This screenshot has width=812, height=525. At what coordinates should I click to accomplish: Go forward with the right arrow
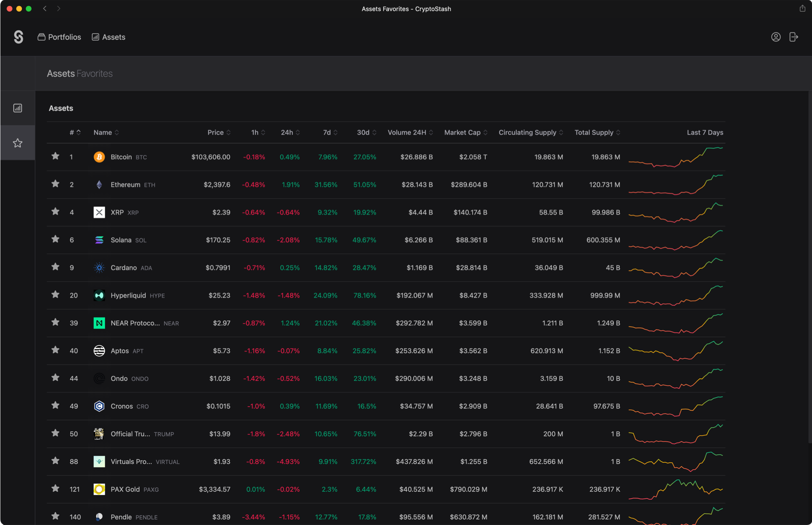58,9
